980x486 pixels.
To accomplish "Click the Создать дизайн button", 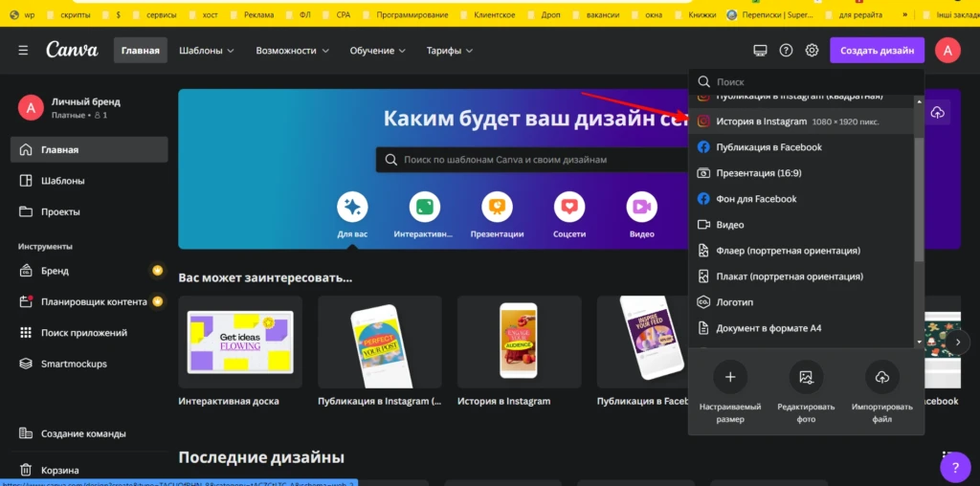I will 877,51.
